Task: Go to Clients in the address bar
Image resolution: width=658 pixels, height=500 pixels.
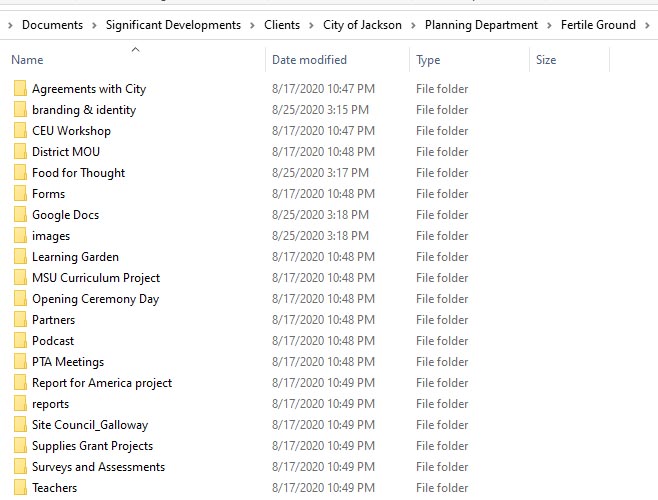Action: click(x=282, y=25)
